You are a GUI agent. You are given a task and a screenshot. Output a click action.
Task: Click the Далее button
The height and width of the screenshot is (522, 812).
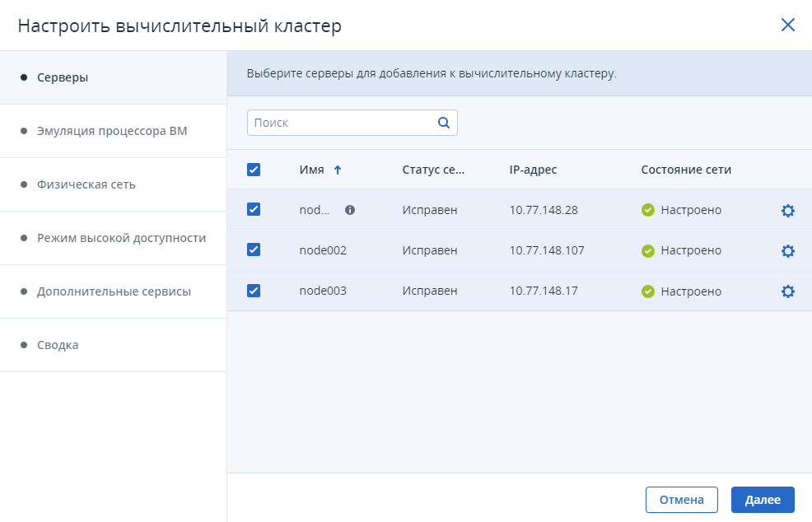point(763,500)
